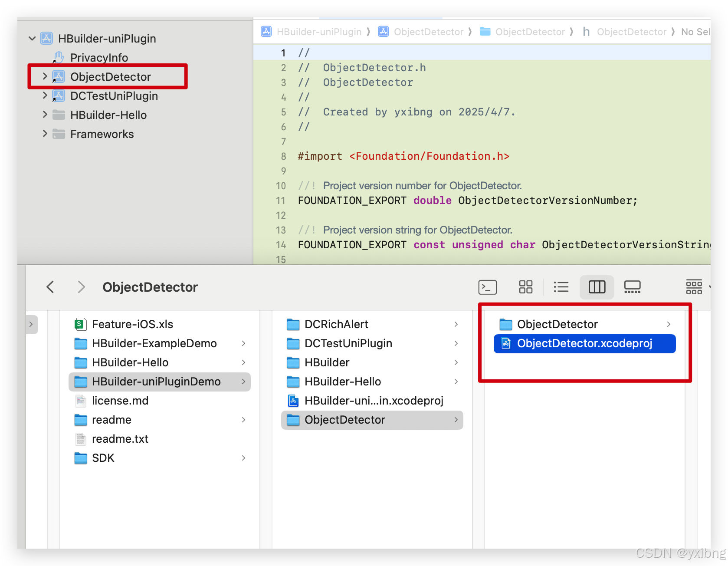Click the license.md document icon
Viewport: 728px width, 566px height.
click(80, 401)
